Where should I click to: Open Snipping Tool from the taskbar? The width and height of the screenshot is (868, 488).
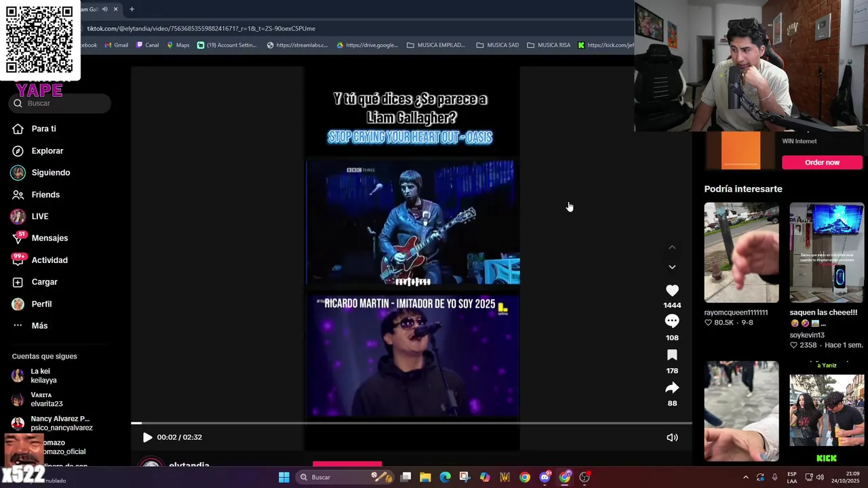click(465, 477)
